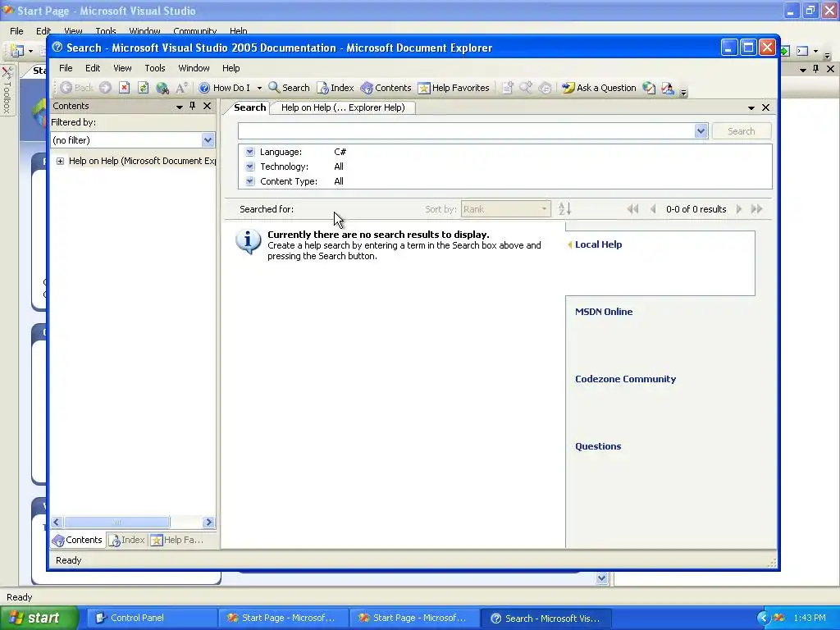Click the Refresh icon in Document Explorer toolbar
The image size is (840, 630).
point(143,88)
